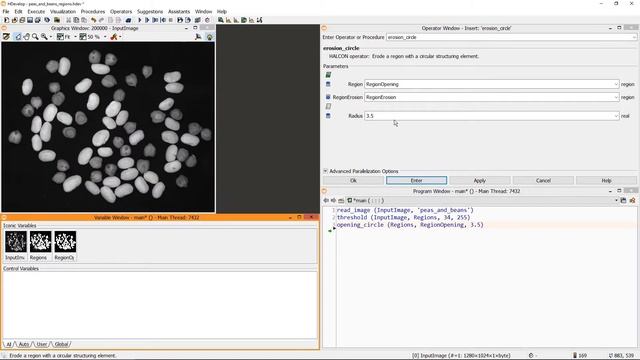Click the Cancel button in Operator Window

coord(543,180)
